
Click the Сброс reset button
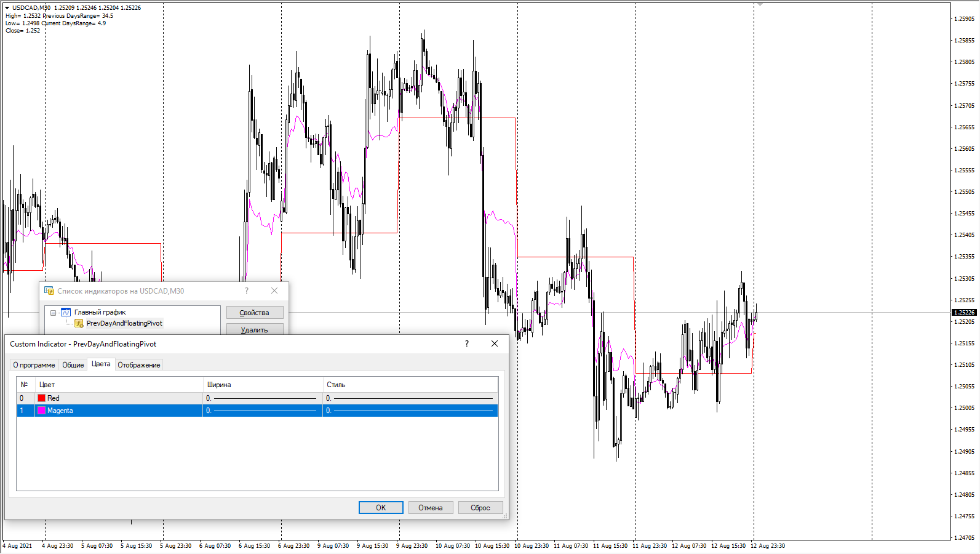point(480,508)
